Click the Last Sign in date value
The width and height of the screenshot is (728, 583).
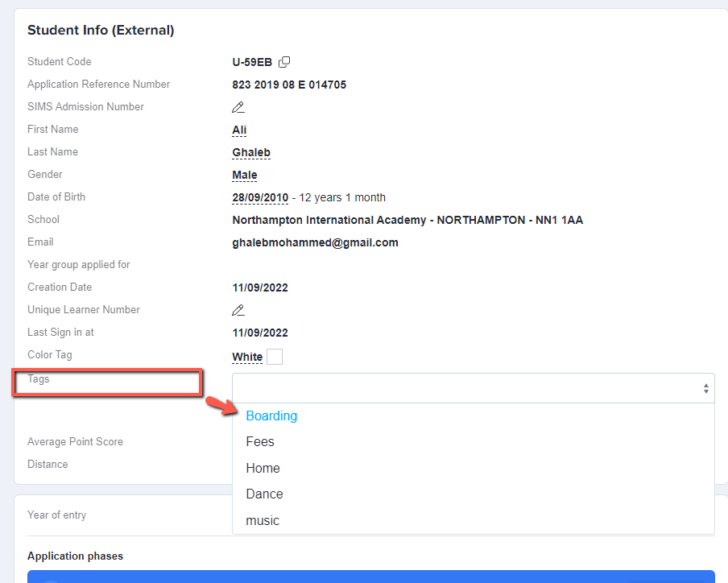260,333
